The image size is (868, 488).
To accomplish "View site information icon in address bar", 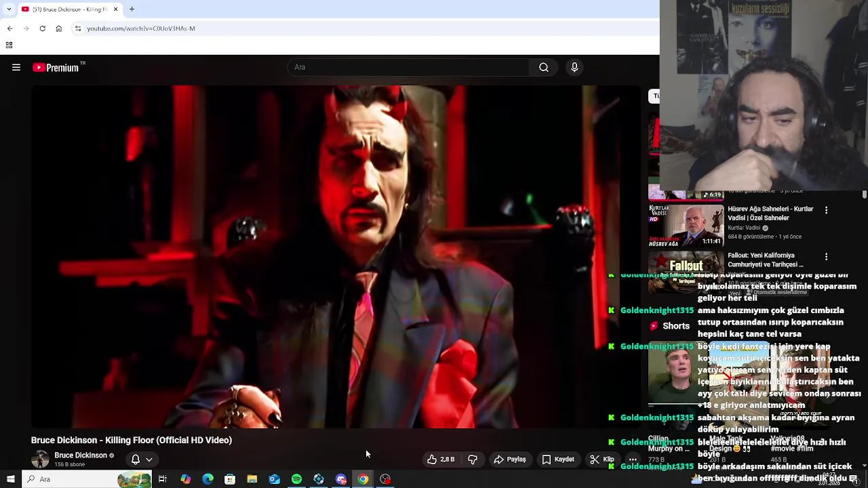I will [78, 28].
